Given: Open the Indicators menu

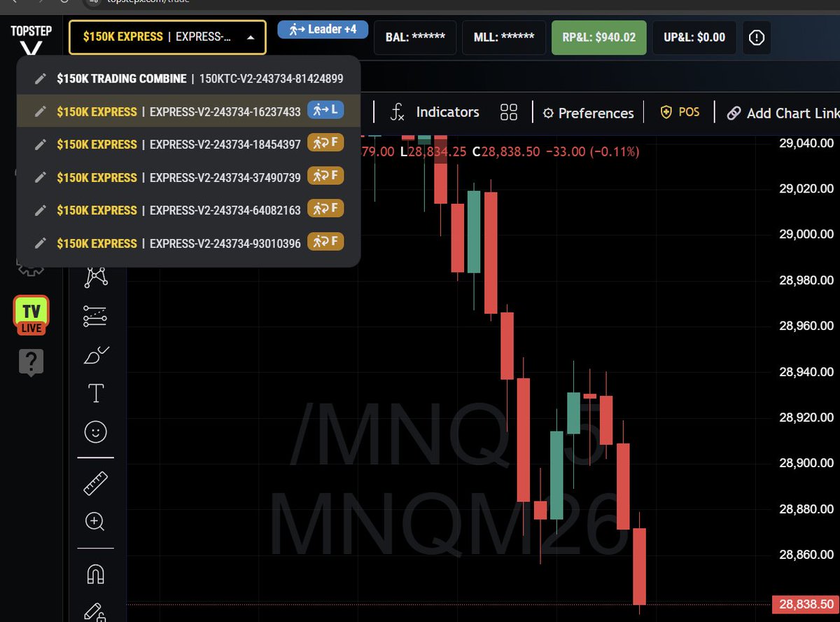Looking at the screenshot, I should click(435, 112).
